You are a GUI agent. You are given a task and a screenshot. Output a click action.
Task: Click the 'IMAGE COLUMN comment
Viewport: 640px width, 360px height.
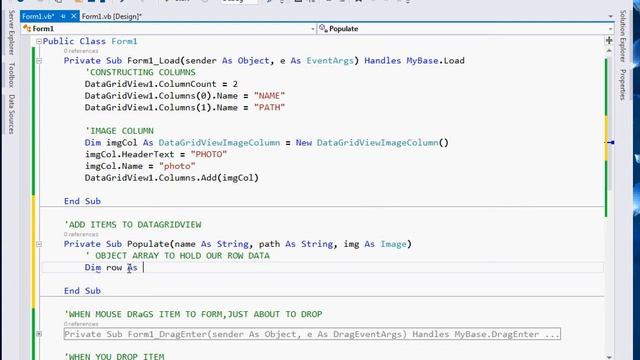tap(119, 131)
